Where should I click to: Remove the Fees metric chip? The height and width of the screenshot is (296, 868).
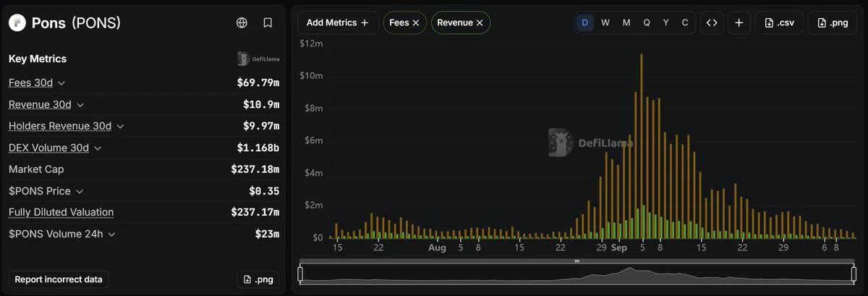[x=416, y=22]
